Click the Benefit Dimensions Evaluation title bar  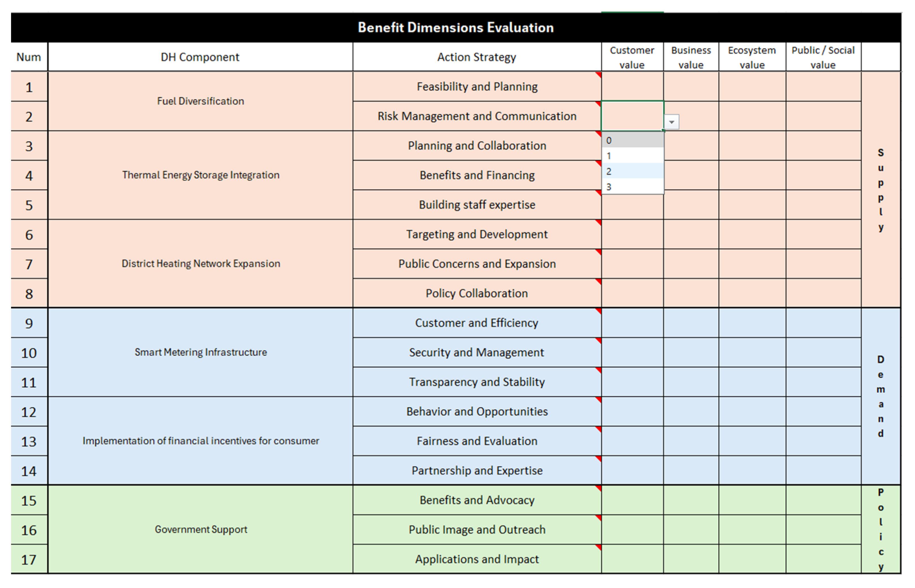(x=456, y=27)
